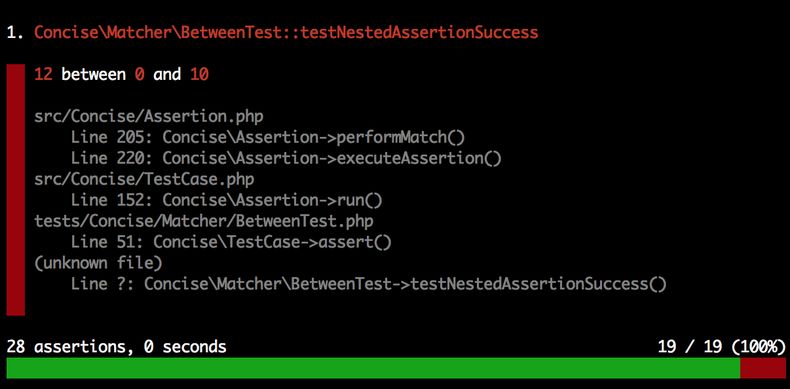Screen dimensions: 790x389
Task: Select the red value 12 in failure message
Action: (x=43, y=75)
